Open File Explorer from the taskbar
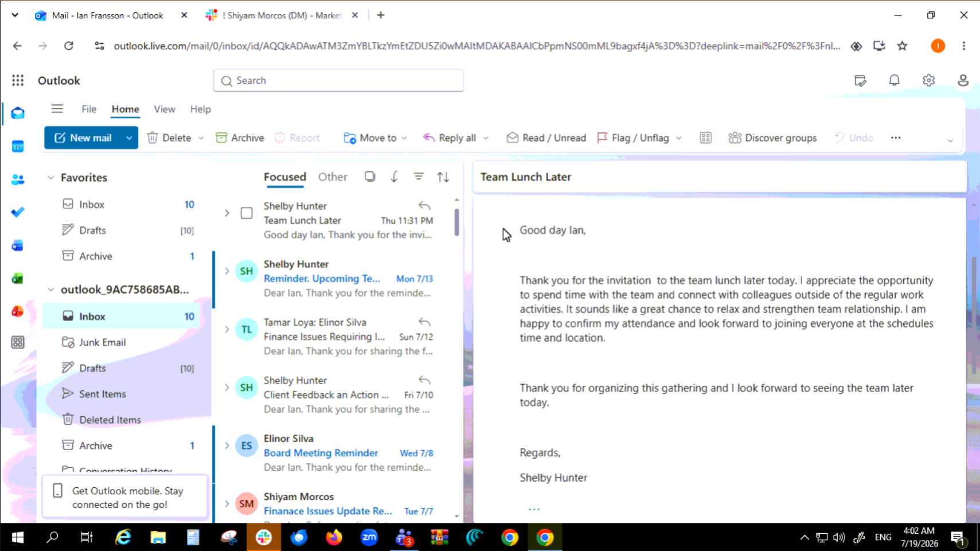 click(x=158, y=537)
